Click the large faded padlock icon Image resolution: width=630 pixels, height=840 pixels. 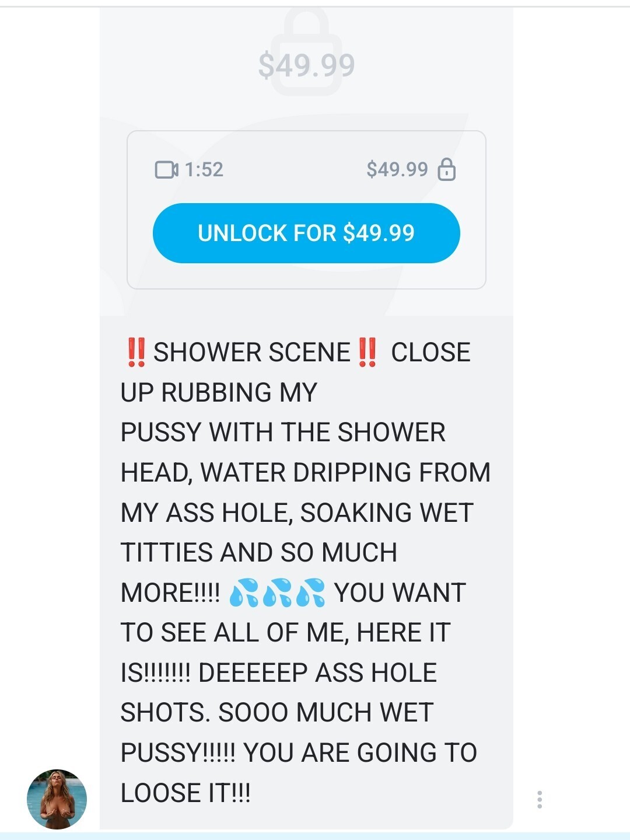(306, 51)
